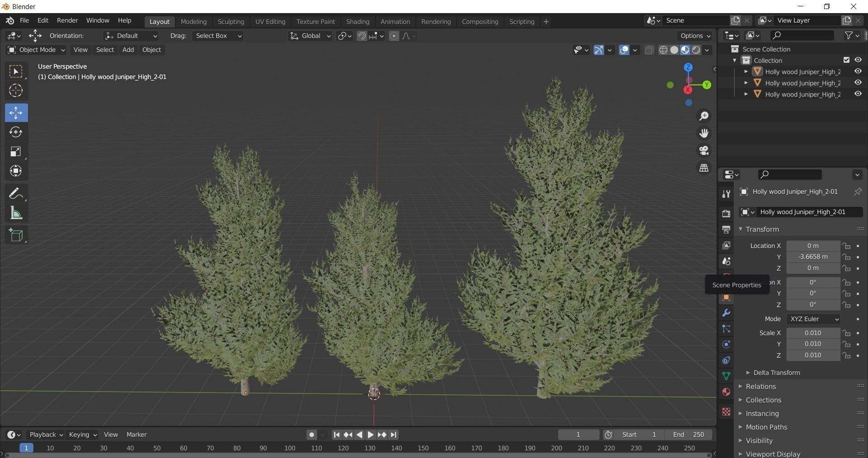
Task: Switch to the Shading workspace tab
Action: [x=358, y=21]
